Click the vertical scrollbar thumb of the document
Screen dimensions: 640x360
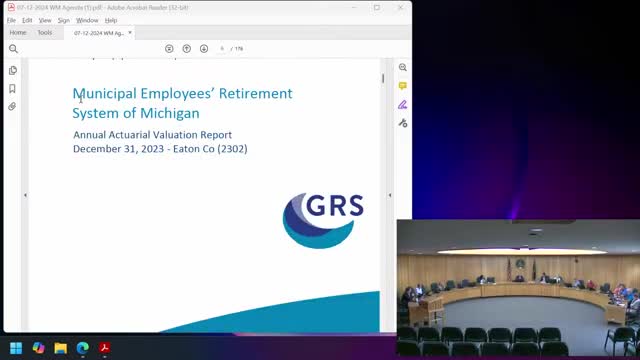[383, 78]
